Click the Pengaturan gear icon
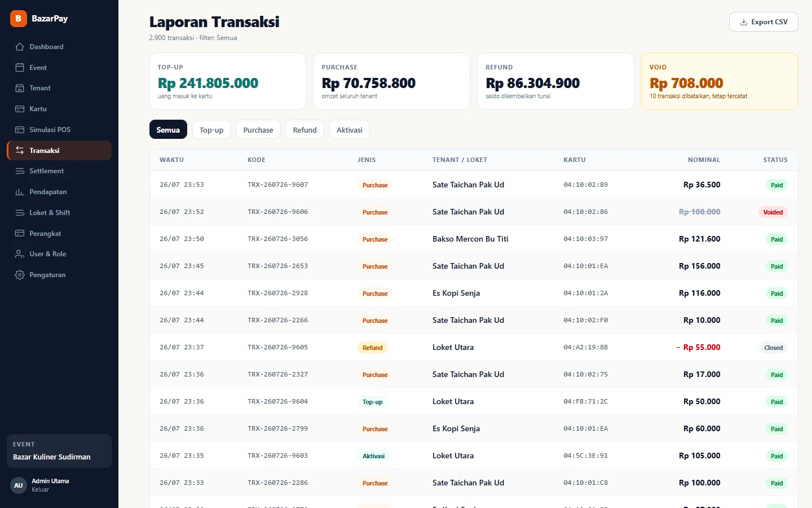Viewport: 812px width, 508px height. click(x=20, y=275)
